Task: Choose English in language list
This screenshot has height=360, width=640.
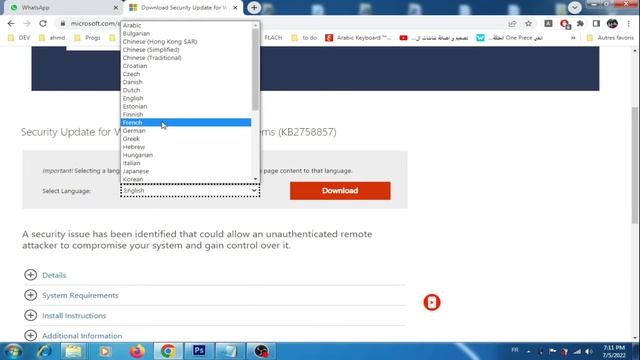Action: click(x=186, y=98)
